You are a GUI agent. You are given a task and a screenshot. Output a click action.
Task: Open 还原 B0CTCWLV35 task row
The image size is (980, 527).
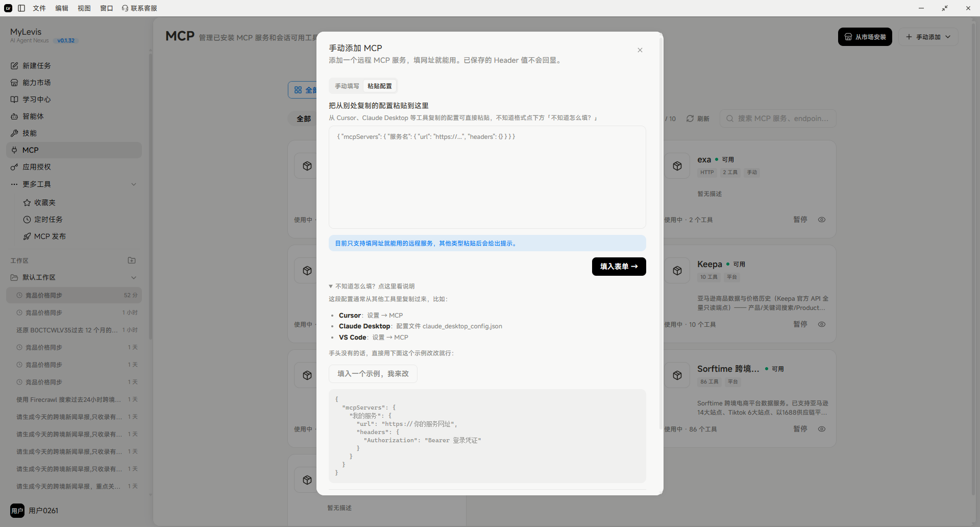(74, 330)
